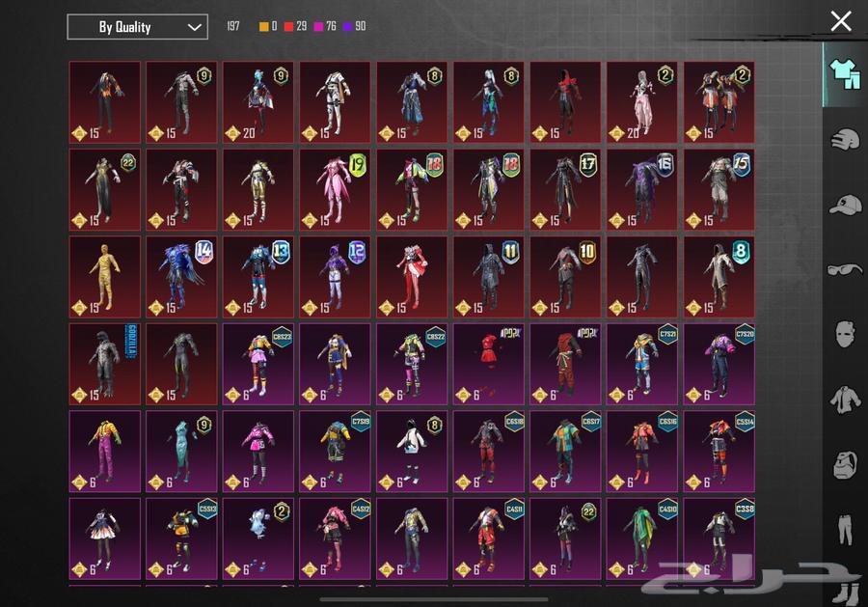Select the pants category icon
The image size is (868, 607).
click(x=845, y=528)
